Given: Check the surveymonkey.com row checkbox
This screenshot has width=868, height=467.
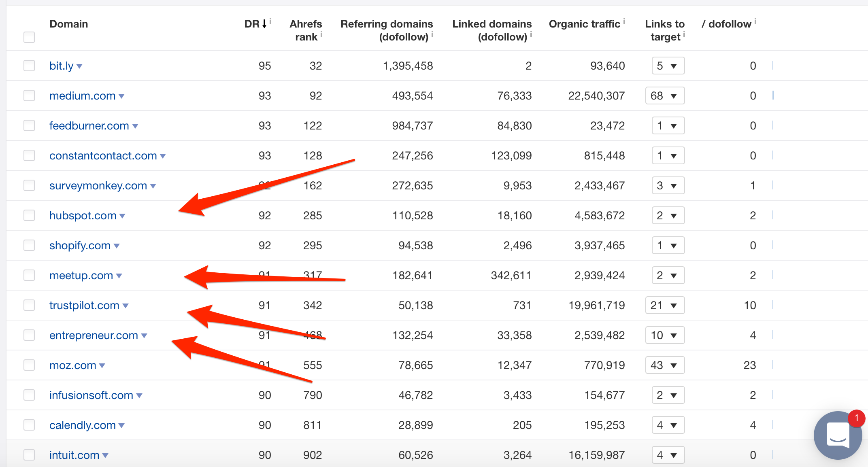Looking at the screenshot, I should (29, 185).
